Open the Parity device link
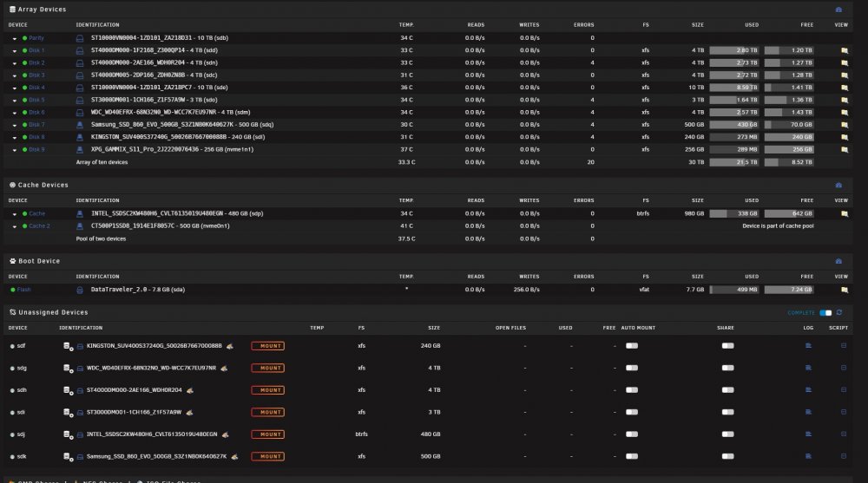 tap(36, 38)
